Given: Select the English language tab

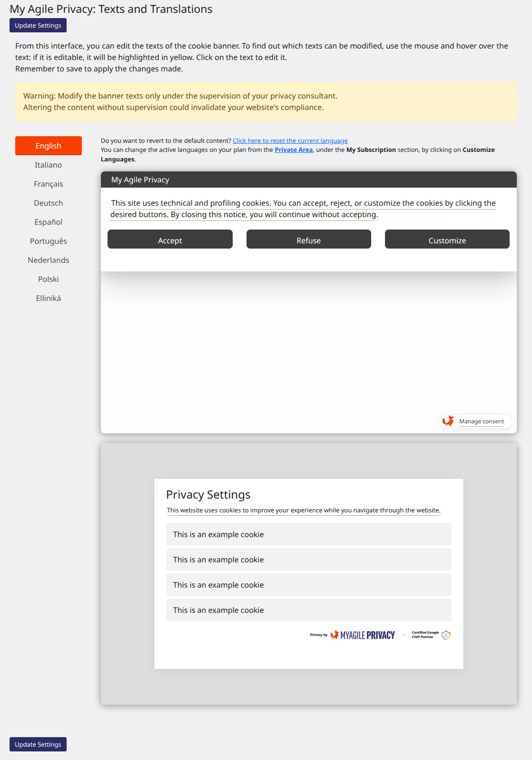Looking at the screenshot, I should pos(49,146).
